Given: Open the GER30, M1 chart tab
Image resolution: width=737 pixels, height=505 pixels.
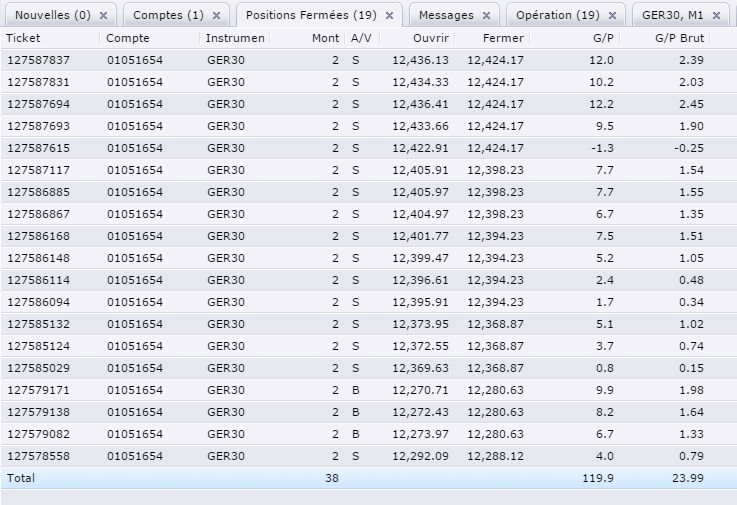Looking at the screenshot, I should (674, 16).
